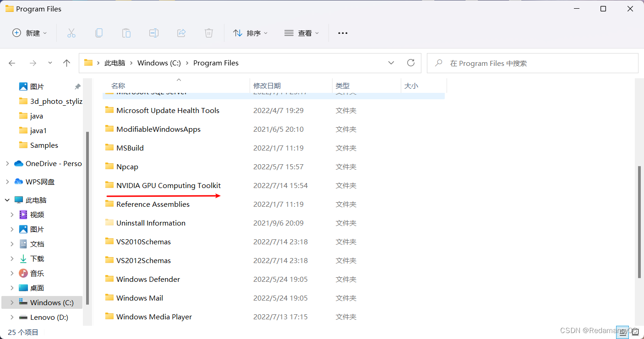
Task: Click the folder icon of Windows Defender
Action: click(109, 279)
